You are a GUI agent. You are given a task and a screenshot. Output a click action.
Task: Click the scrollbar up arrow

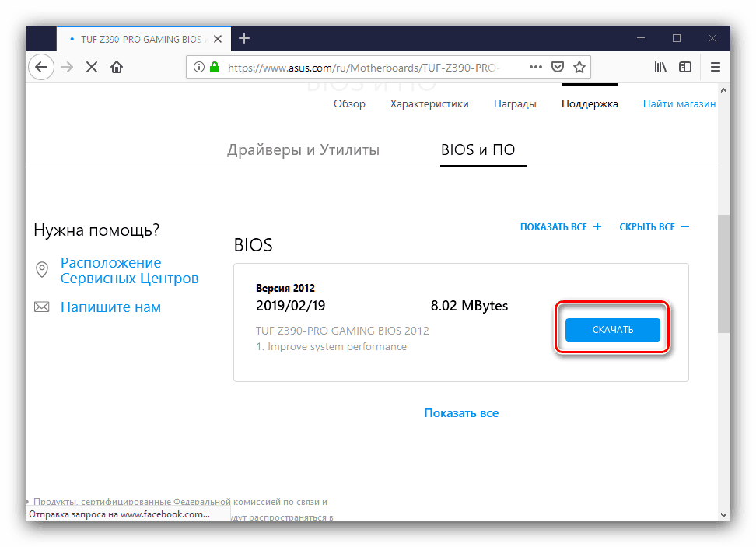click(723, 90)
